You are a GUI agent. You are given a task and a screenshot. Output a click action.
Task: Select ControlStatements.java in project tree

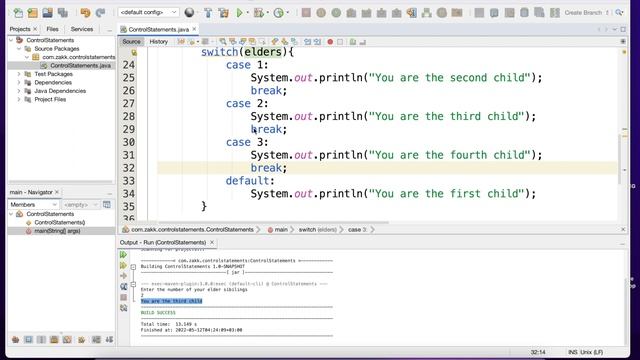80,66
